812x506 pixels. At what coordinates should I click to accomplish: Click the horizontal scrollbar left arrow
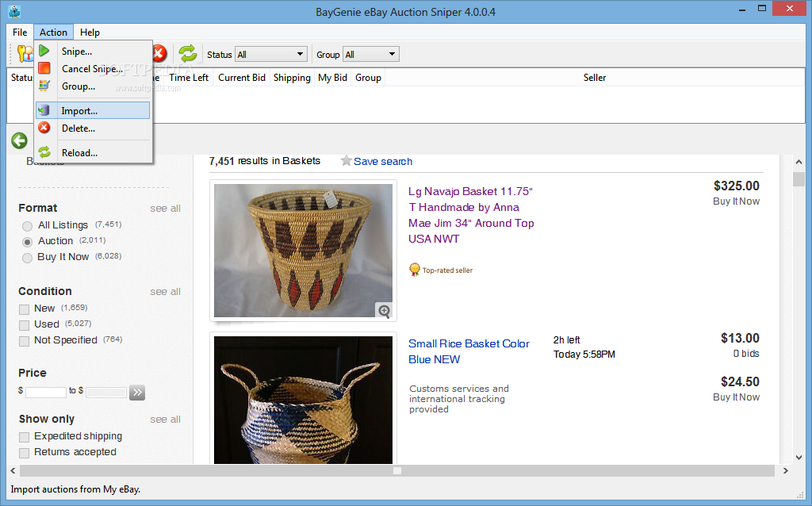point(13,471)
